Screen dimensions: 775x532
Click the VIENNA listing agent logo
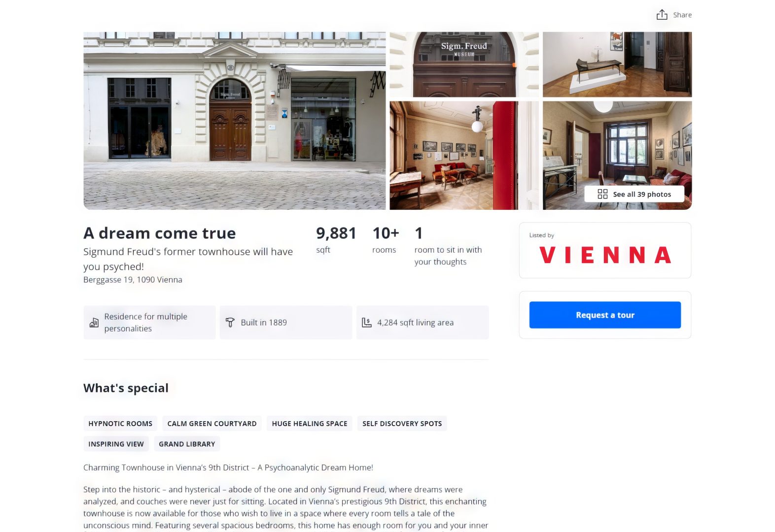click(x=605, y=255)
